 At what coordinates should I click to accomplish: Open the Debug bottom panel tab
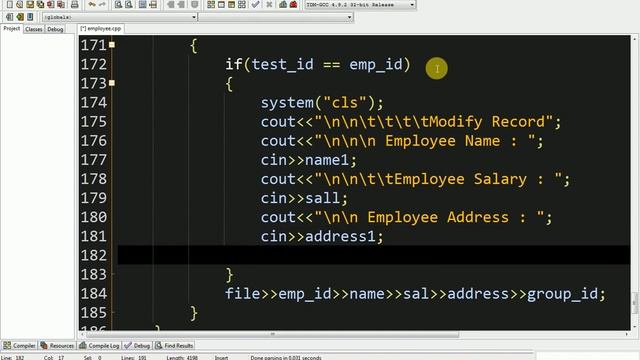pos(138,346)
